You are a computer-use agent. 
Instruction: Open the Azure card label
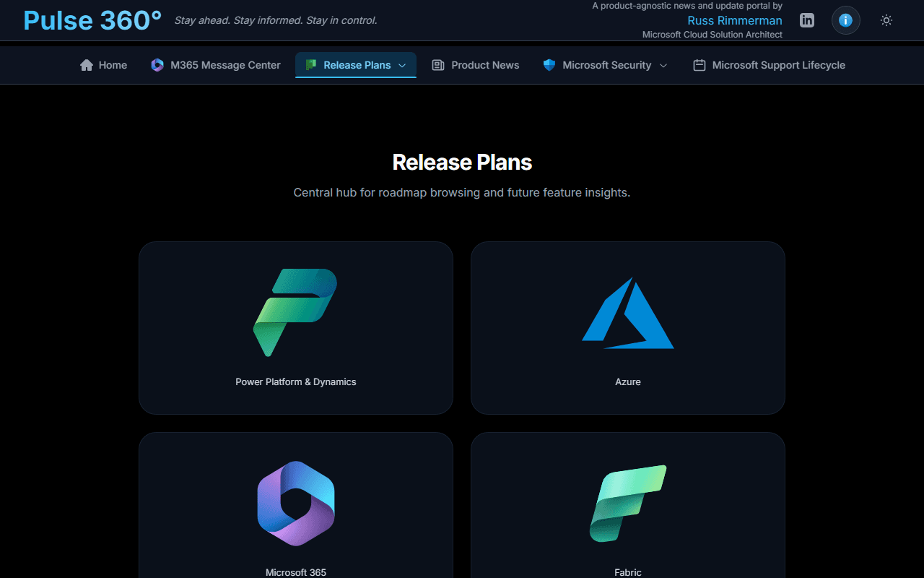coord(628,381)
